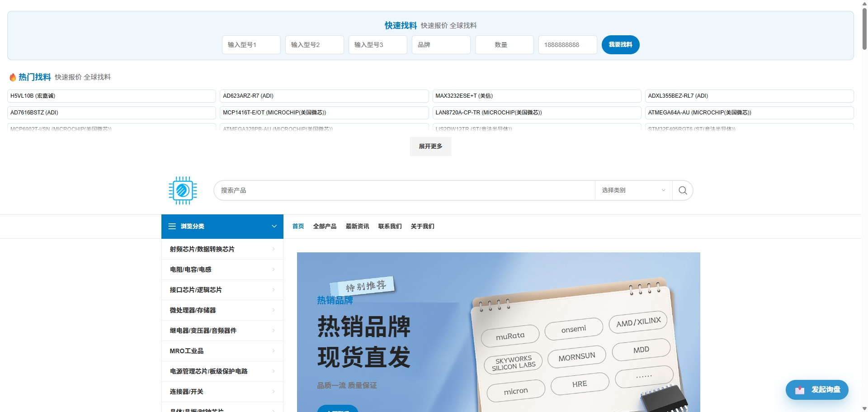Click the 快速找料 heading text
868x412 pixels.
pos(401,26)
